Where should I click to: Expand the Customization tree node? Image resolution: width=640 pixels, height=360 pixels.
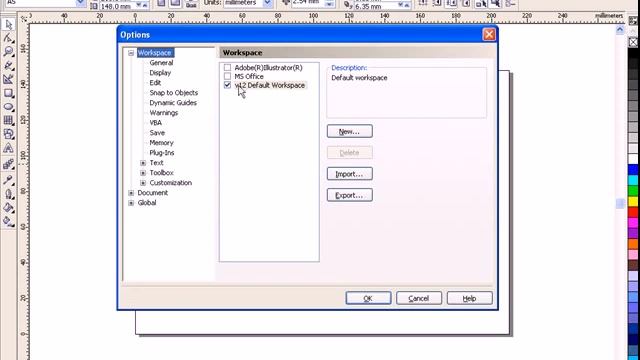point(143,183)
